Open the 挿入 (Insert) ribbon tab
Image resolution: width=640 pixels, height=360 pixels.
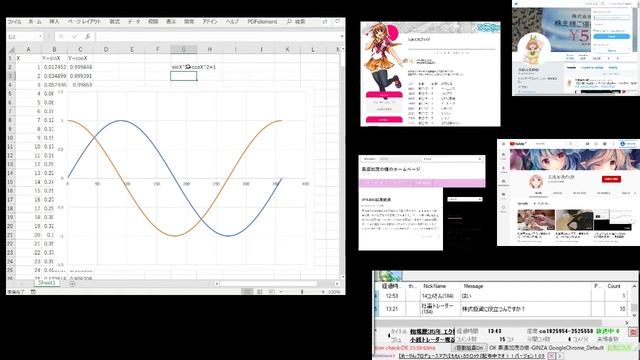[x=54, y=22]
